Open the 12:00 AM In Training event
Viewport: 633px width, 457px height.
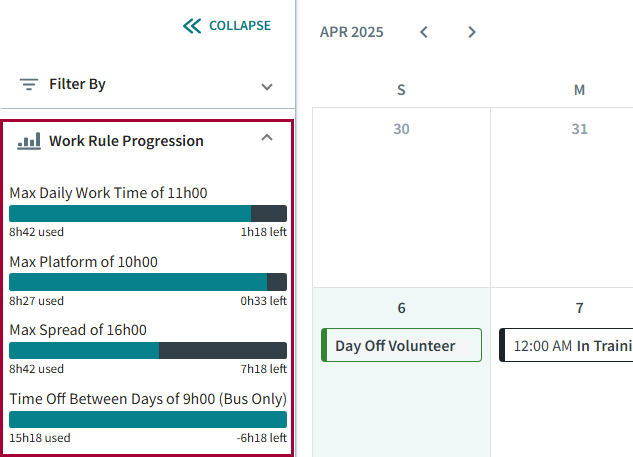tap(566, 345)
